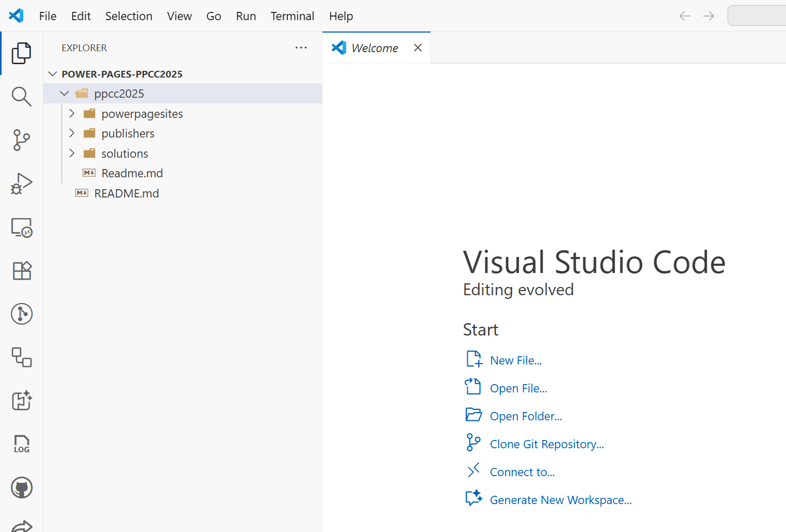
Task: Switch to the Welcome tab
Action: coord(375,48)
